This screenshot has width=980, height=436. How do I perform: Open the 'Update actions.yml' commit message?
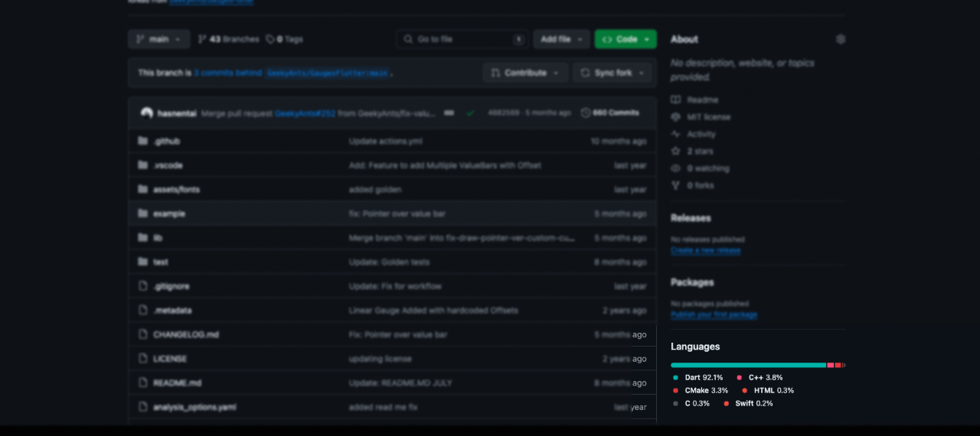tap(385, 142)
